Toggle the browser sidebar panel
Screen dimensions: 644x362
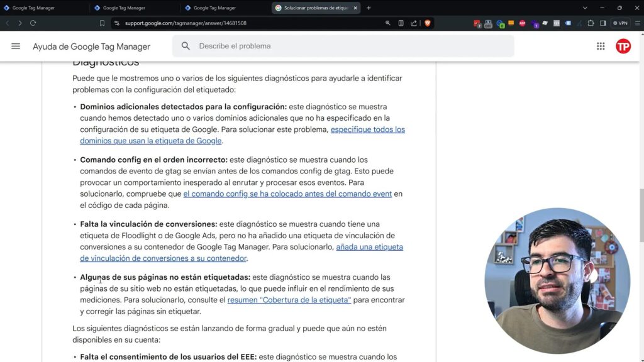tap(603, 23)
